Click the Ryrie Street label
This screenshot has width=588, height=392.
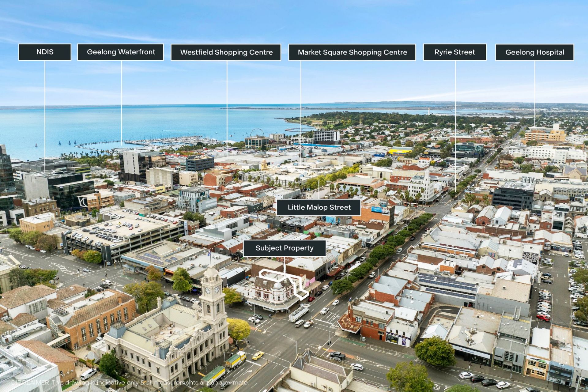[x=454, y=52]
